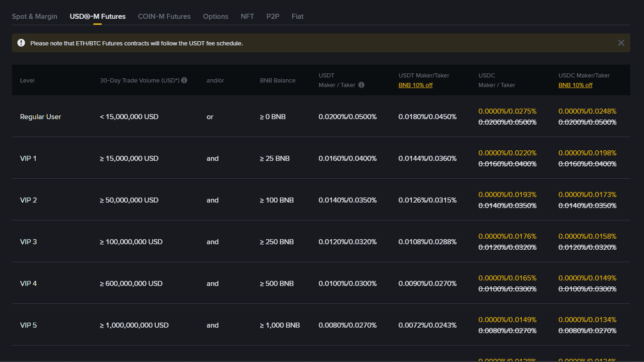Click the BNB Balance column header
644x362 pixels.
tap(278, 81)
